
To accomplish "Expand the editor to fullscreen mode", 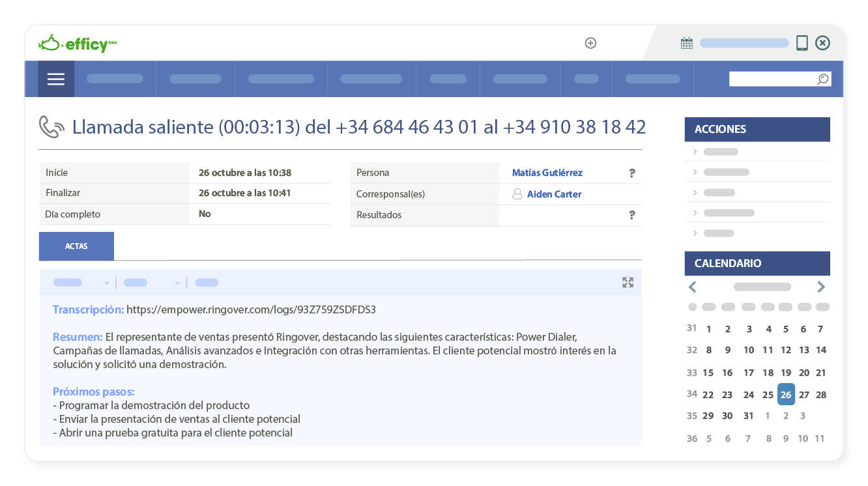I will pyautogui.click(x=628, y=282).
